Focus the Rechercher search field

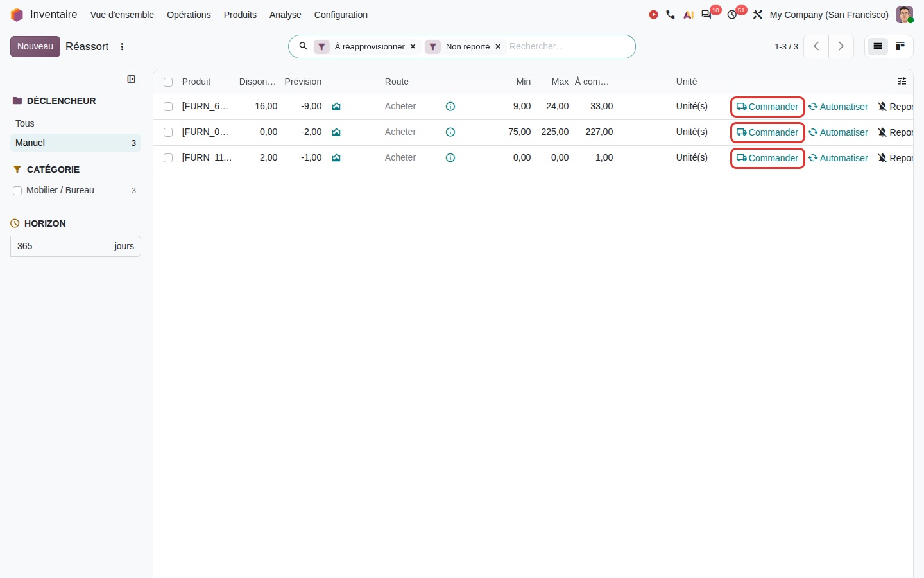tap(568, 46)
